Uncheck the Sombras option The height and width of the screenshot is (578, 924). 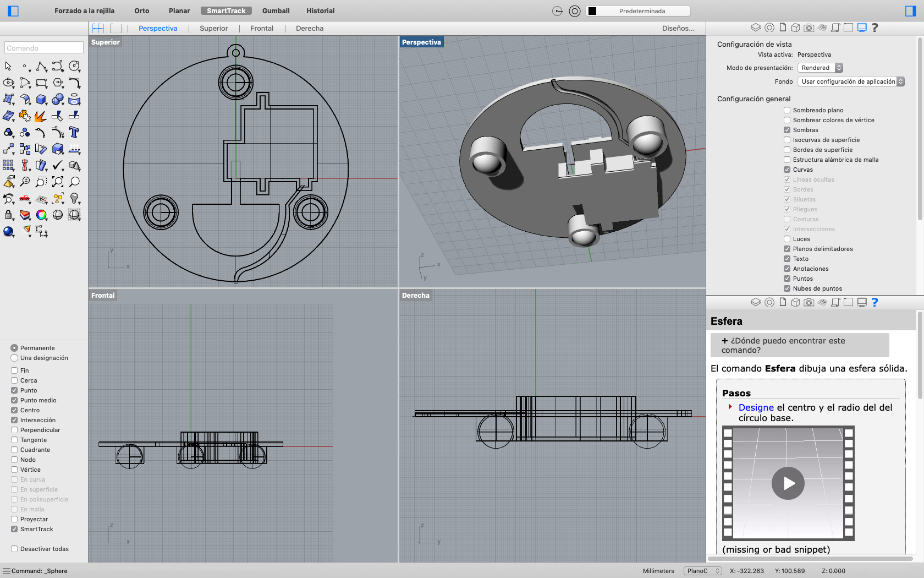point(787,130)
